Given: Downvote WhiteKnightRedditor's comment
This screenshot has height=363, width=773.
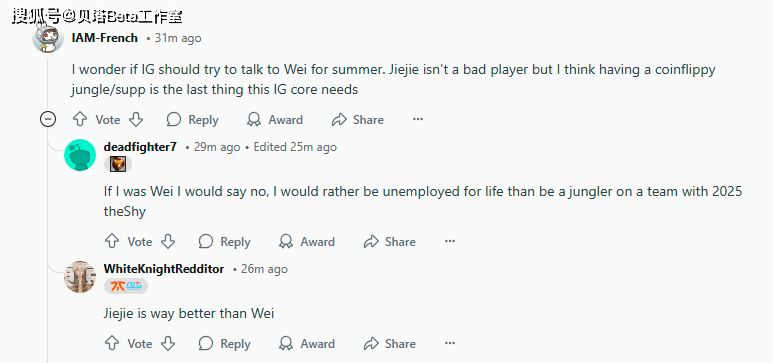Looking at the screenshot, I should [168, 343].
